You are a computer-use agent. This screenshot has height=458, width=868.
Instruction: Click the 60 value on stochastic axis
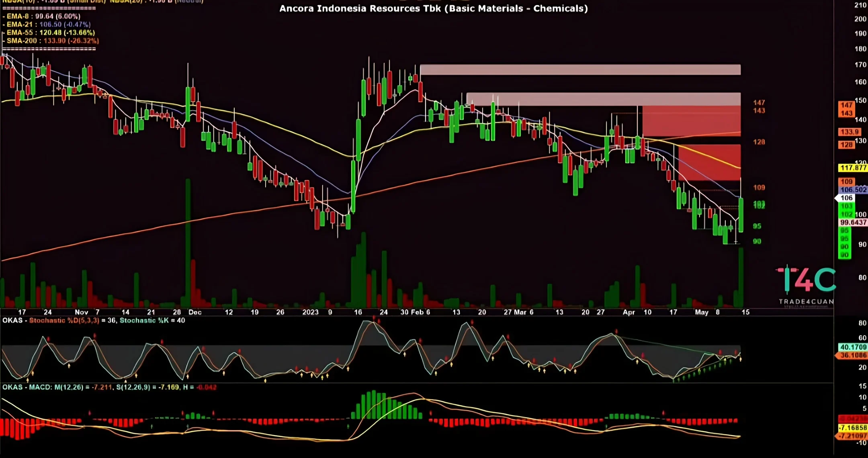click(862, 338)
